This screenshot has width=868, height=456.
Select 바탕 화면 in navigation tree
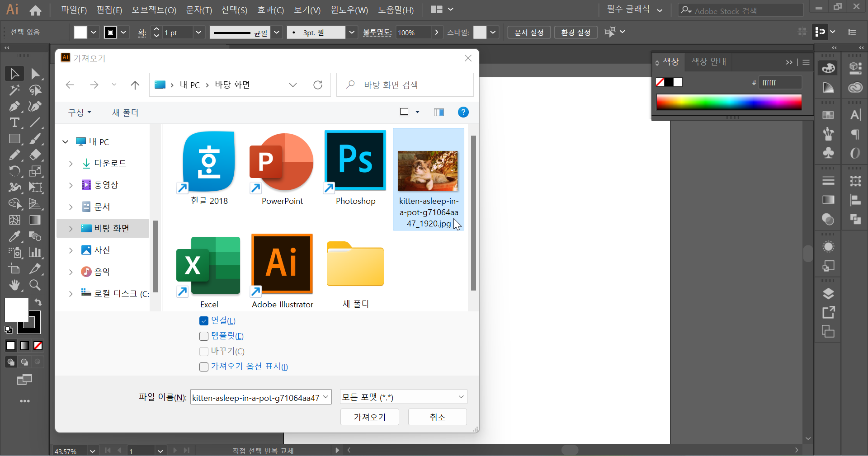click(x=103, y=228)
